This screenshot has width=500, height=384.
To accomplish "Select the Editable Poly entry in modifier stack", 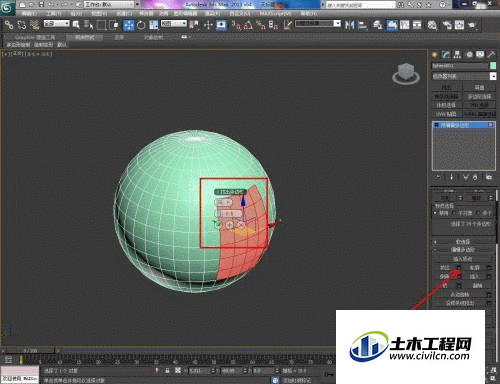I will (x=464, y=125).
